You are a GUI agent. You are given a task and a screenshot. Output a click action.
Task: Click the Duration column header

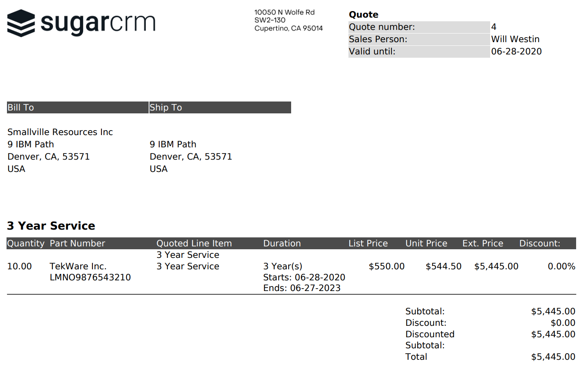282,244
